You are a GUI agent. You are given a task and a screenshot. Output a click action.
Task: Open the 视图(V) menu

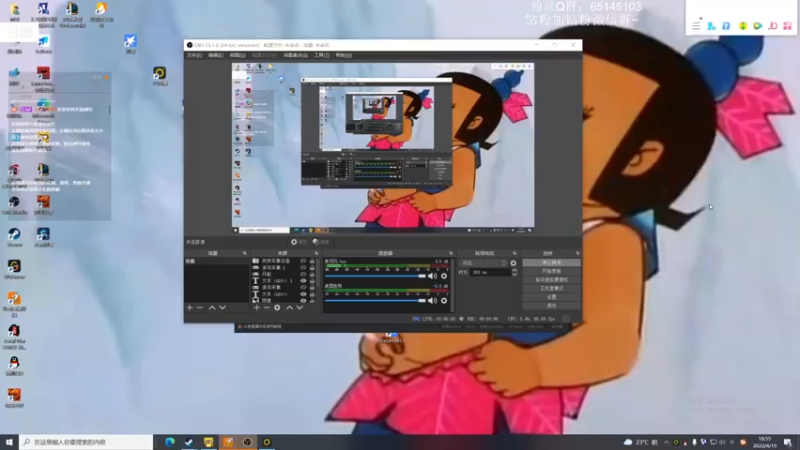click(x=238, y=55)
